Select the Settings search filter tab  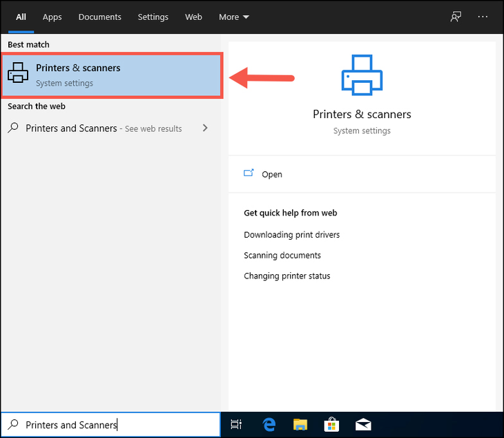click(x=153, y=17)
